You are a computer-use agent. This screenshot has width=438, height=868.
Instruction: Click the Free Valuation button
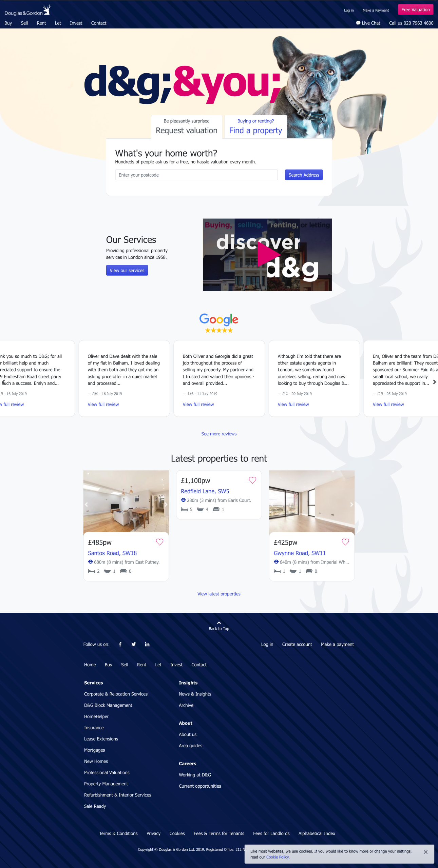tap(415, 10)
